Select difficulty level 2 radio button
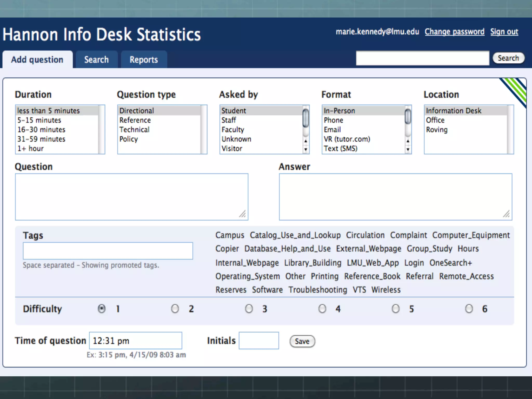Screen dimensions: 532x399 [175, 309]
